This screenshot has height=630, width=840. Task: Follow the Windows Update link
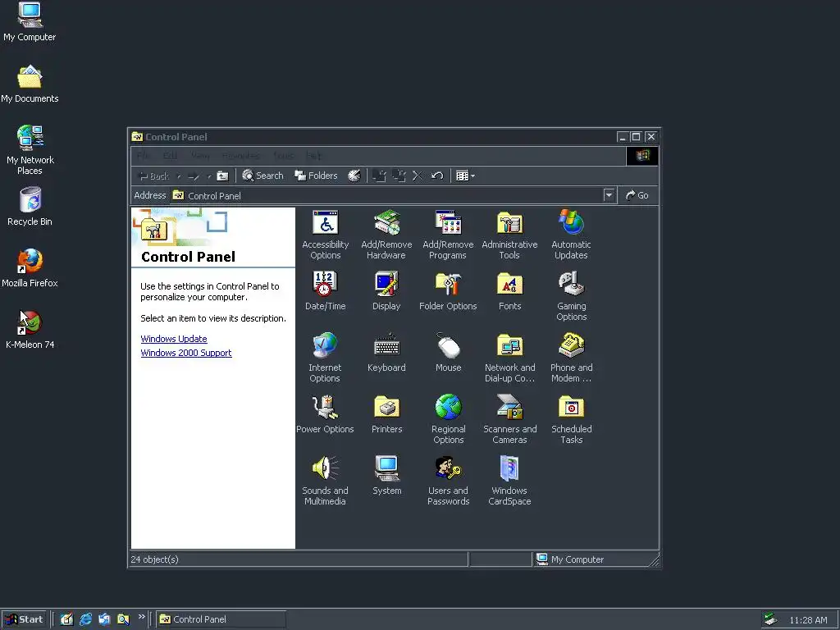pos(174,339)
